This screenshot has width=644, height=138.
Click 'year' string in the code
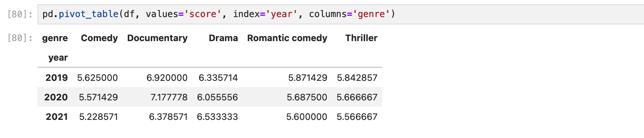(281, 14)
